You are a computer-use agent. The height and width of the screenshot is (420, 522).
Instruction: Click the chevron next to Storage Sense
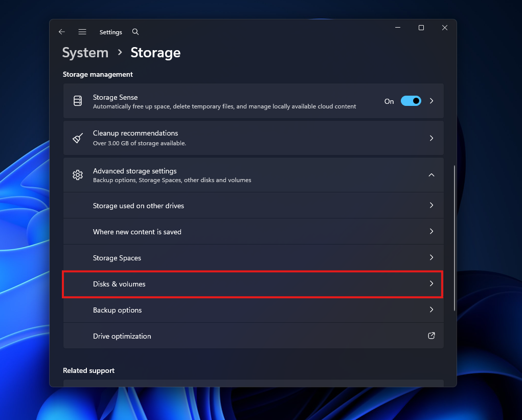pyautogui.click(x=431, y=101)
